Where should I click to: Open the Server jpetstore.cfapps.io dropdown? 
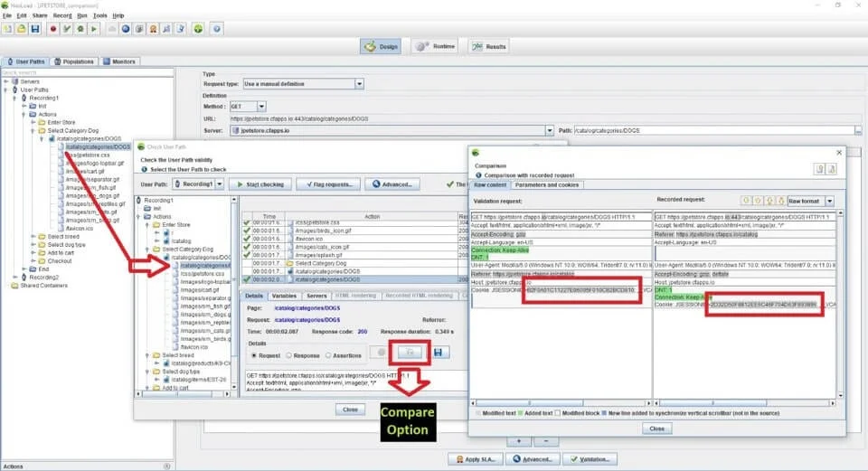(x=549, y=130)
